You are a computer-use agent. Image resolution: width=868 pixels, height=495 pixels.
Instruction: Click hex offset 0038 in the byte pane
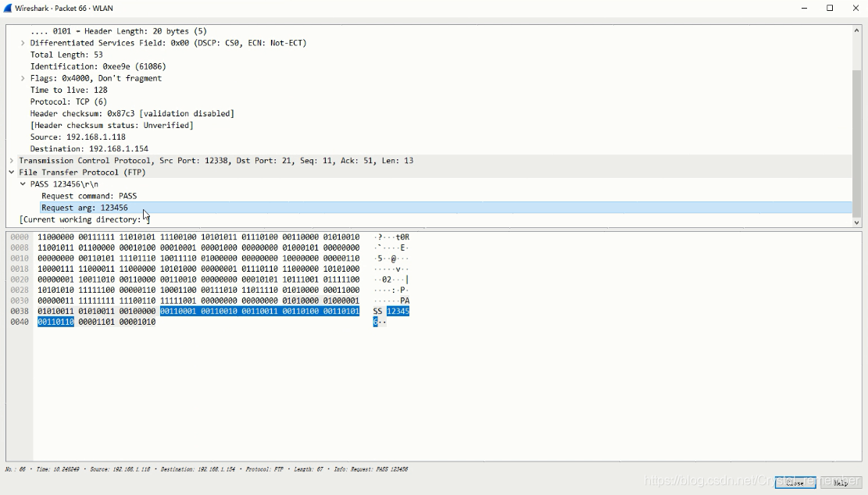pyautogui.click(x=20, y=312)
